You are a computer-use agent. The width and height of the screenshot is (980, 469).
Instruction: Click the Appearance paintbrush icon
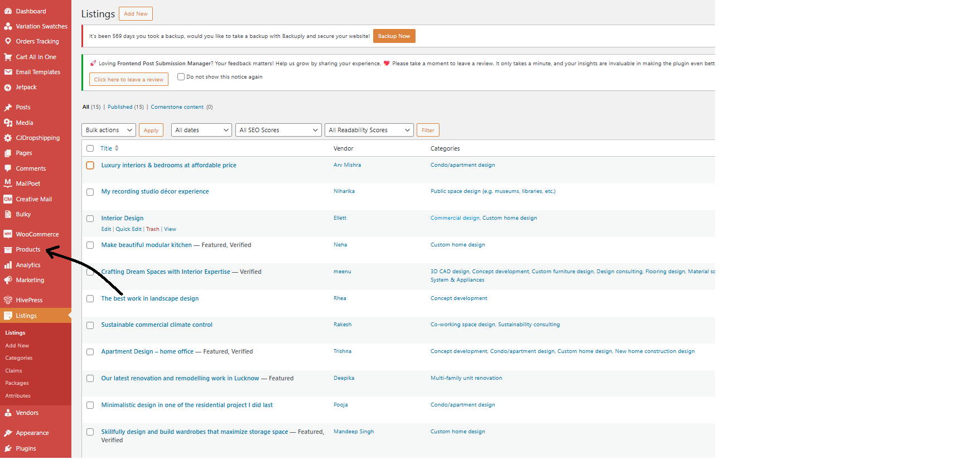coord(8,433)
